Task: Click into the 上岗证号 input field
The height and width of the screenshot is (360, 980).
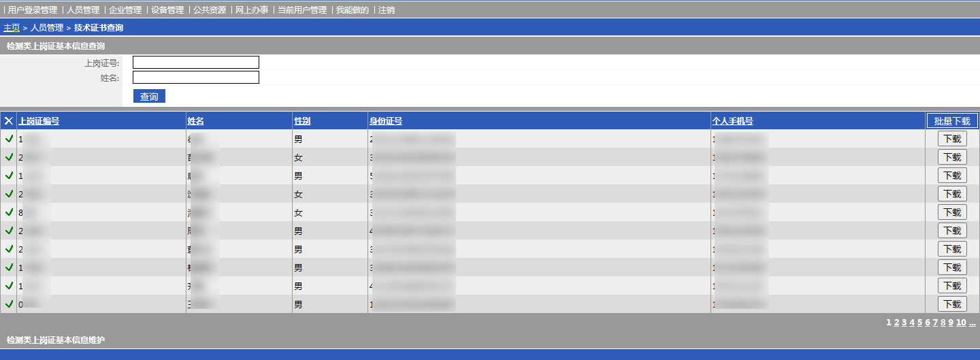Action: 196,63
